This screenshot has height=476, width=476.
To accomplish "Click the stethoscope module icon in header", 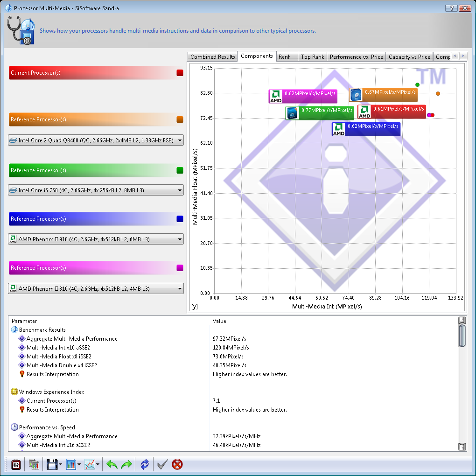I will tap(21, 30).
